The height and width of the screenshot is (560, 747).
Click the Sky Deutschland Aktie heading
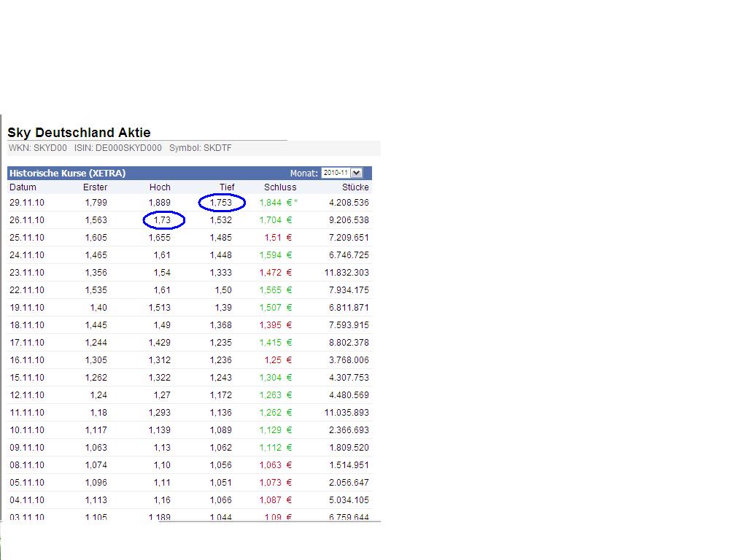(79, 133)
